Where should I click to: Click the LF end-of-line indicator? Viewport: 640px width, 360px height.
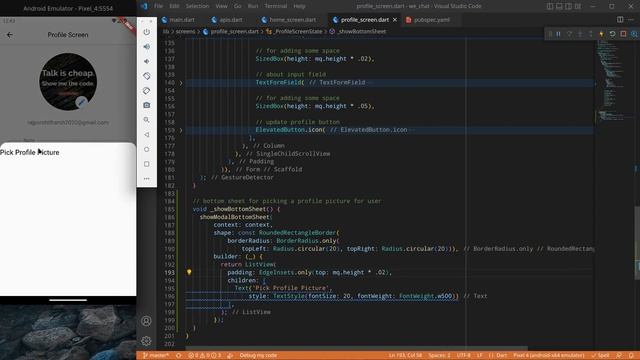480,356
